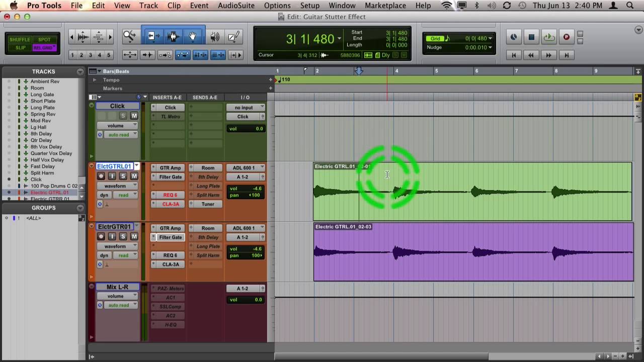The image size is (644, 362).
Task: Enable Shuffle edit mode
Action: 20,40
